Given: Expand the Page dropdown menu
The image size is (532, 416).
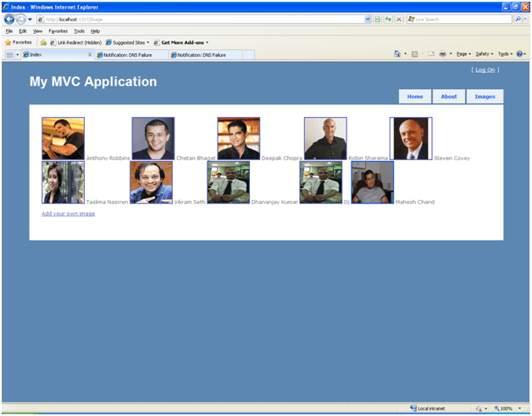Looking at the screenshot, I should coord(464,53).
